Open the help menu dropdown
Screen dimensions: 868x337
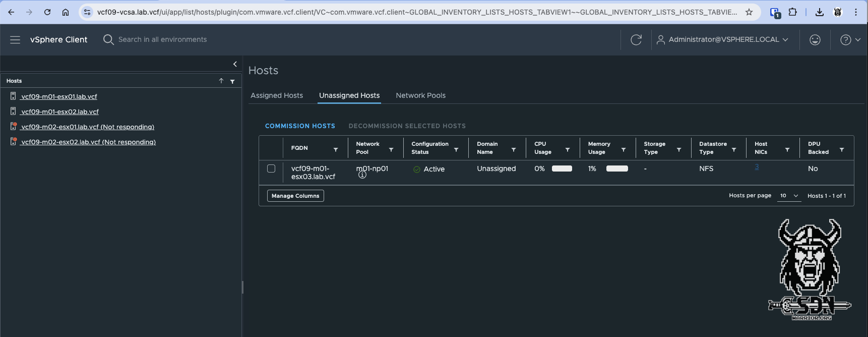point(850,40)
